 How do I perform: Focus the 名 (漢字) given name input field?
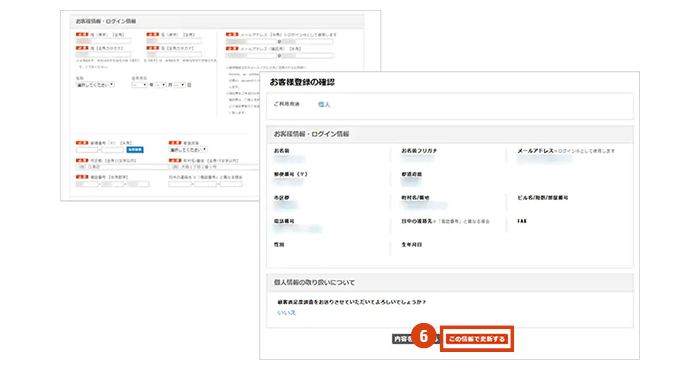[174, 41]
